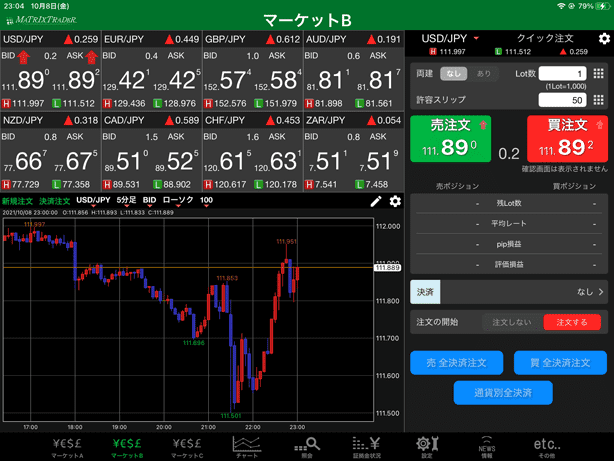Select あり for 両建 option
The width and height of the screenshot is (614, 461).
point(484,74)
